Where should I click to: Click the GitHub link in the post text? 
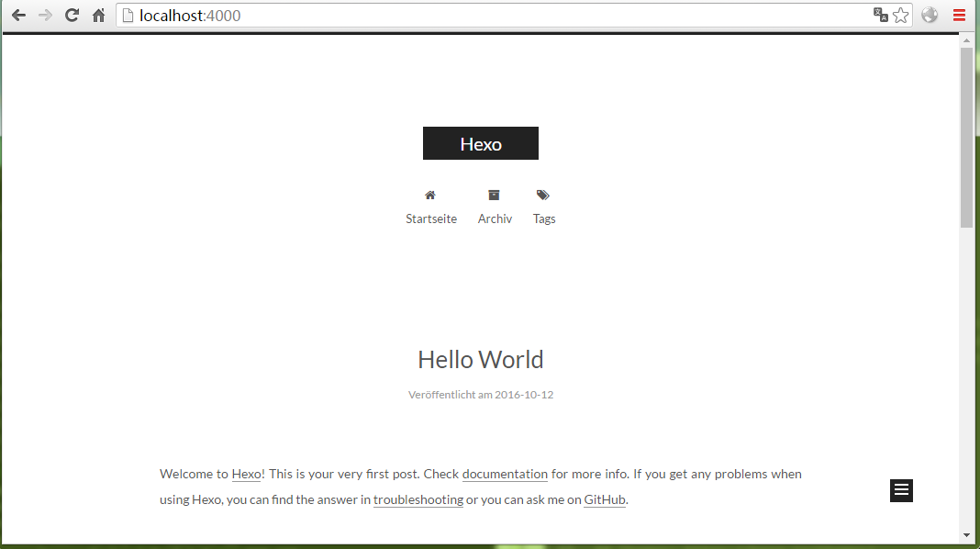[x=604, y=499]
